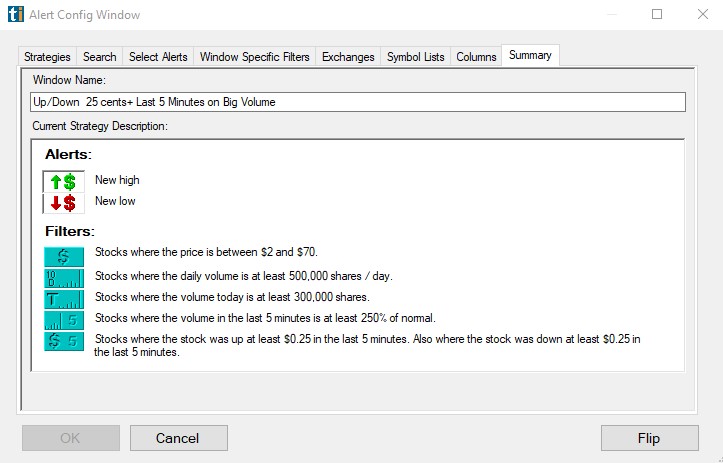Click the volume today filter icon

[x=63, y=298]
